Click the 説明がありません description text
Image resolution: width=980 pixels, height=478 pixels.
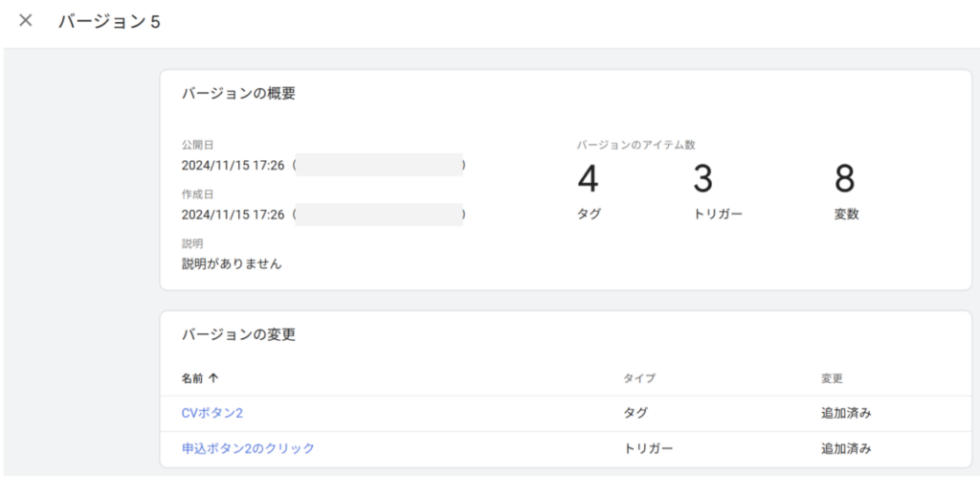232,263
